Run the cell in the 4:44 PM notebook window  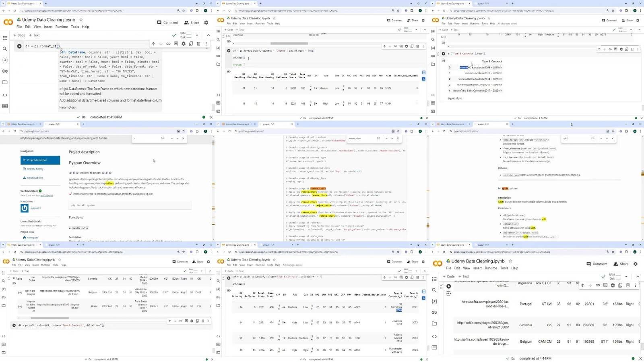[448, 286]
